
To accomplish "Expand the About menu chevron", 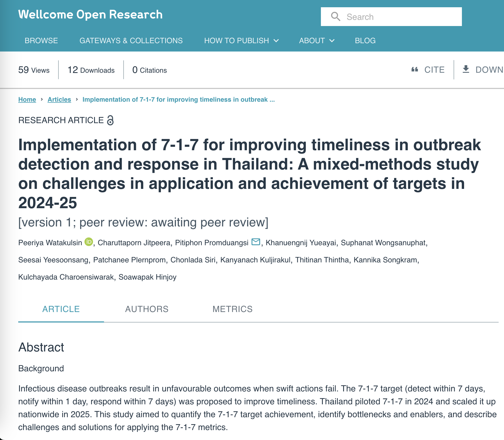I will pyautogui.click(x=332, y=41).
